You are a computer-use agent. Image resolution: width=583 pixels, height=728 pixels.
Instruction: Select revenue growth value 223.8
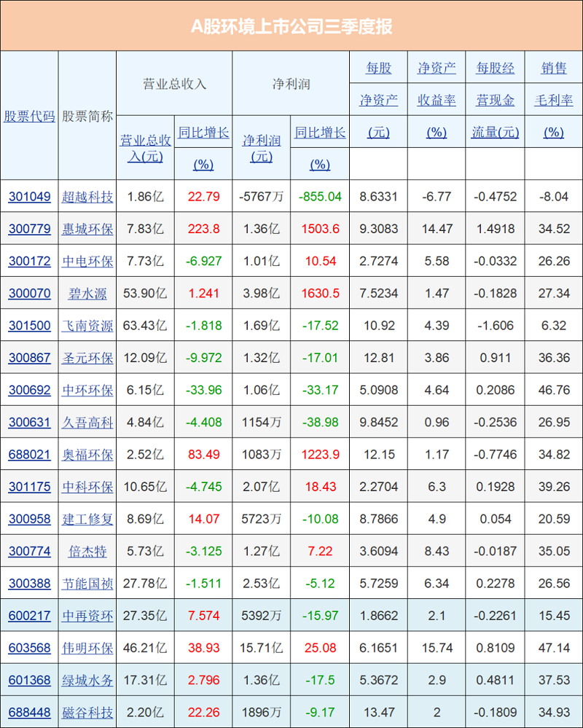tap(204, 229)
